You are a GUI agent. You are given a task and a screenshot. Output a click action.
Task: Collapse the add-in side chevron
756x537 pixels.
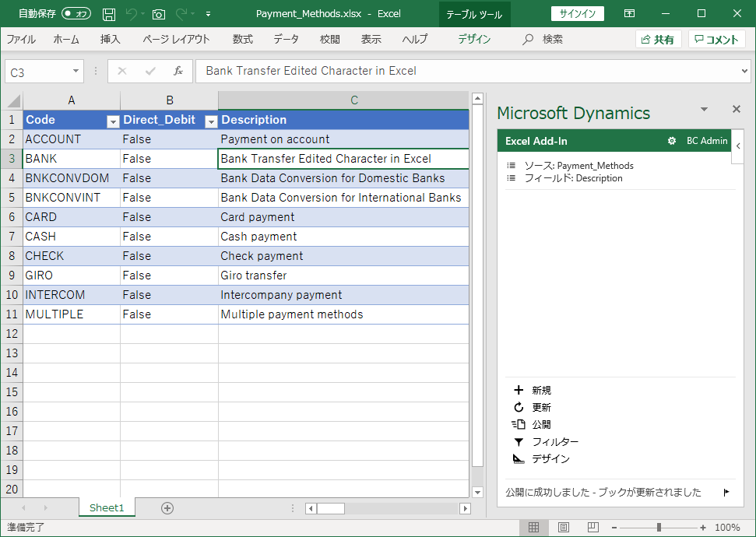[x=737, y=146]
